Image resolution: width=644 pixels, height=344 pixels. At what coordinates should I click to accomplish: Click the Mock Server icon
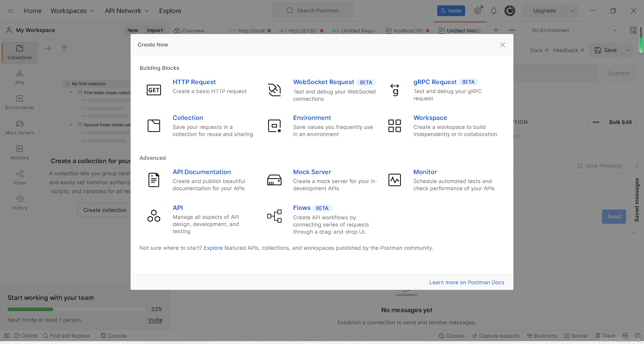274,179
